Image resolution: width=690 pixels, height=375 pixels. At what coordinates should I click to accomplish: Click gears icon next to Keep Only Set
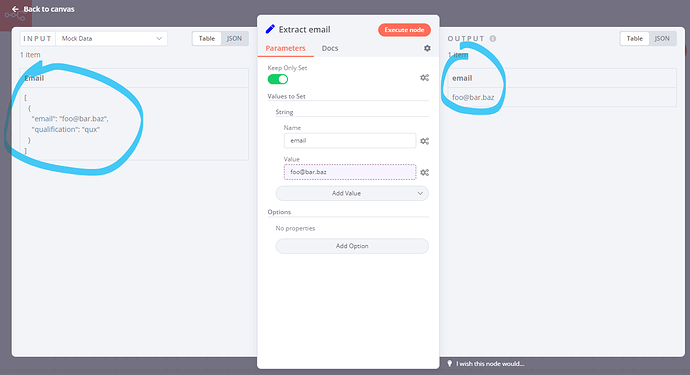[425, 77]
